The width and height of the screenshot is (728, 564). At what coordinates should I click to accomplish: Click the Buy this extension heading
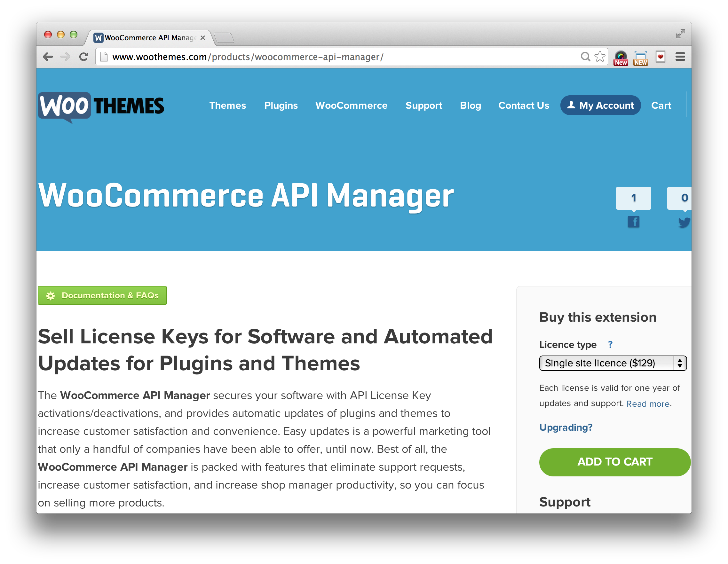click(x=598, y=317)
